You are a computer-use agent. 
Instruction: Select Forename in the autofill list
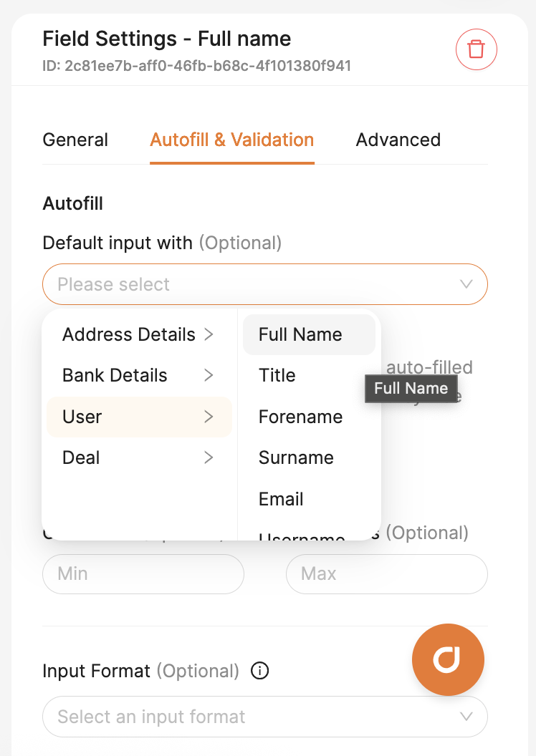click(309, 417)
